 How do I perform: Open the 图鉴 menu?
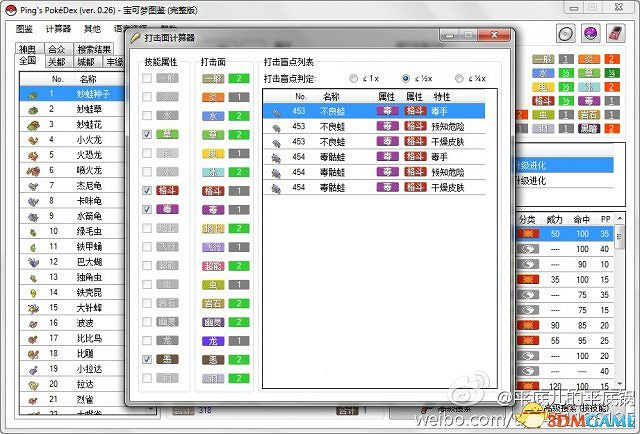pyautogui.click(x=24, y=29)
